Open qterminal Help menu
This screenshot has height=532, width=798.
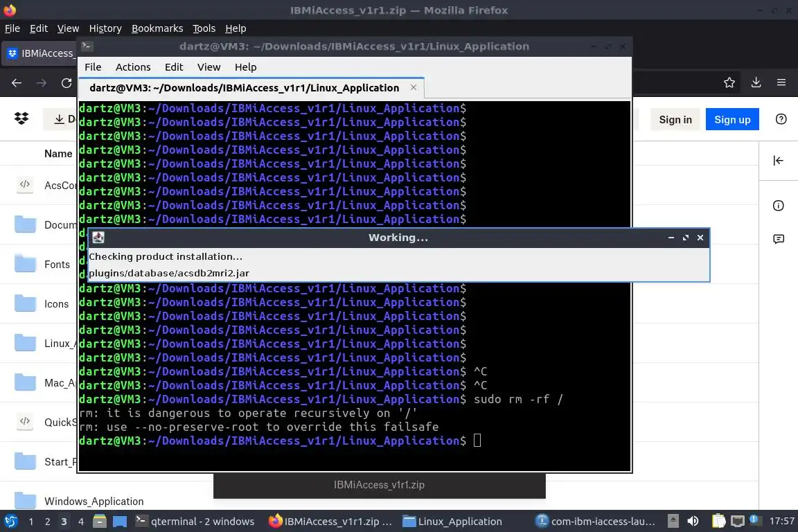point(245,67)
